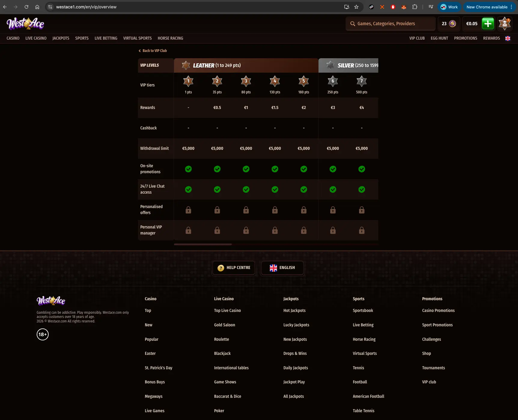This screenshot has width=518, height=420.
Task: Open the Hot Jackpots footer link
Action: pyautogui.click(x=294, y=310)
